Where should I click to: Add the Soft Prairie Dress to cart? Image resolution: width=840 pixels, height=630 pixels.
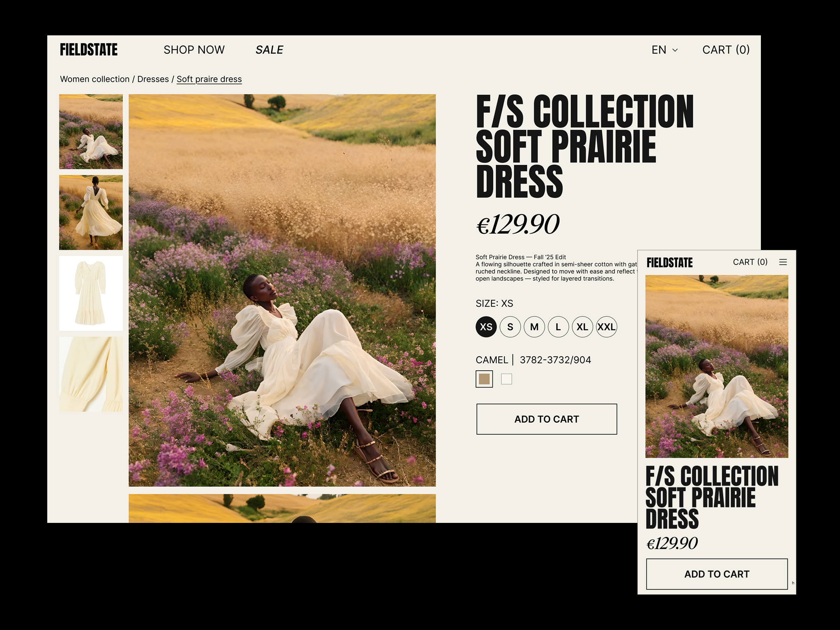(546, 419)
